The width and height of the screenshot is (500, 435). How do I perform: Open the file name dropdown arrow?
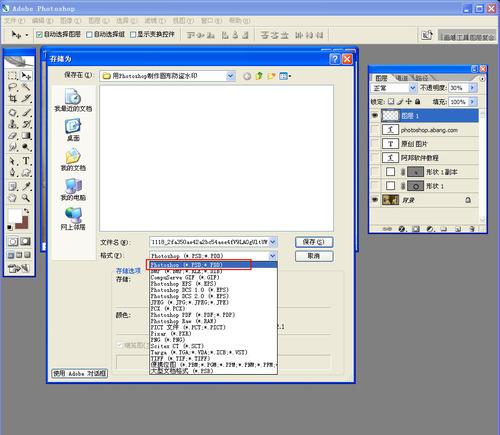pos(273,242)
